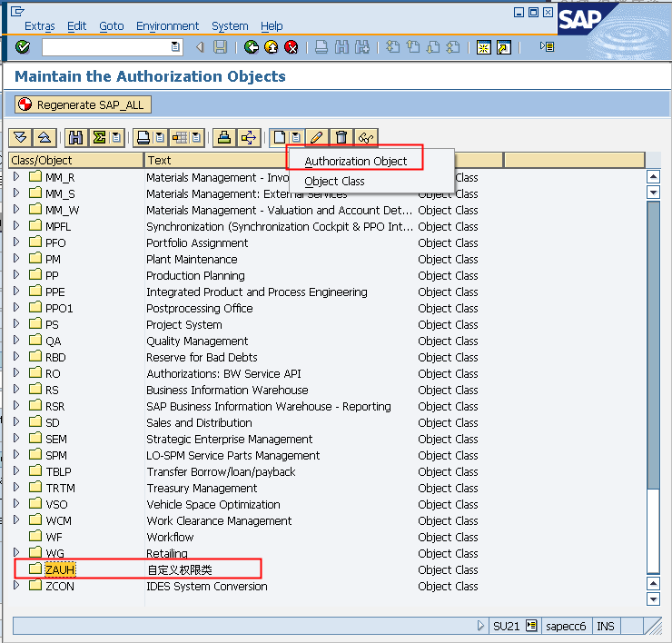
Task: Expand the status bar triangle arrow
Action: tap(481, 626)
